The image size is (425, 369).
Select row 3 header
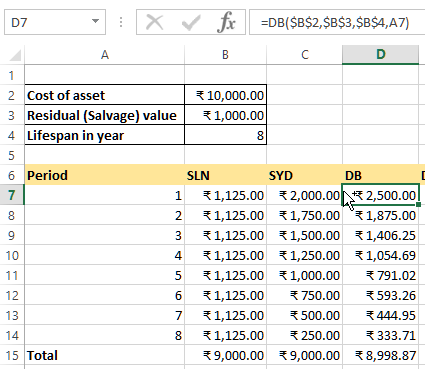point(12,115)
